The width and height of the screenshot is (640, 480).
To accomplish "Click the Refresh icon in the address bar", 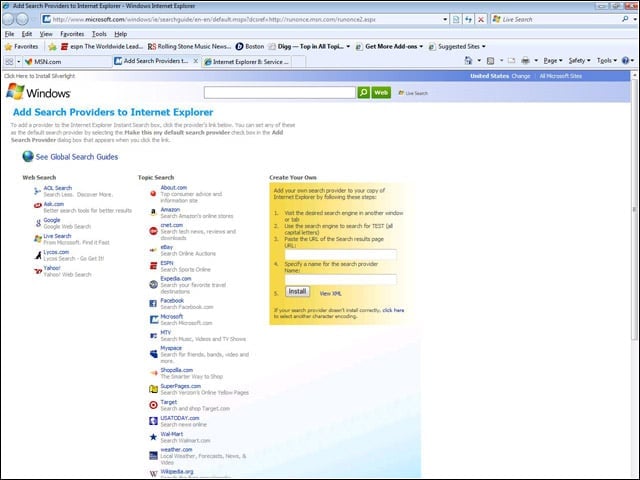I will (468, 19).
